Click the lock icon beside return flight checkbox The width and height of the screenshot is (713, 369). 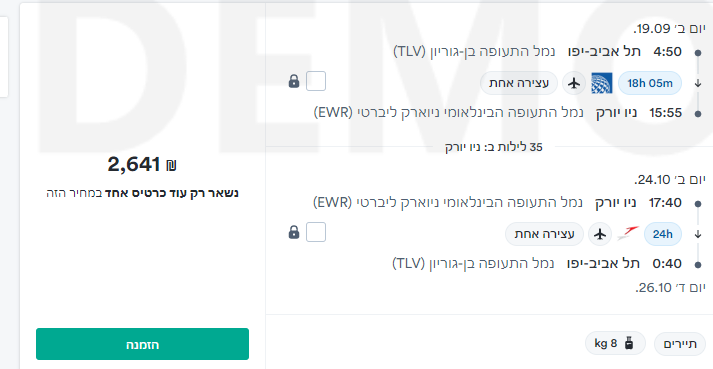[294, 233]
